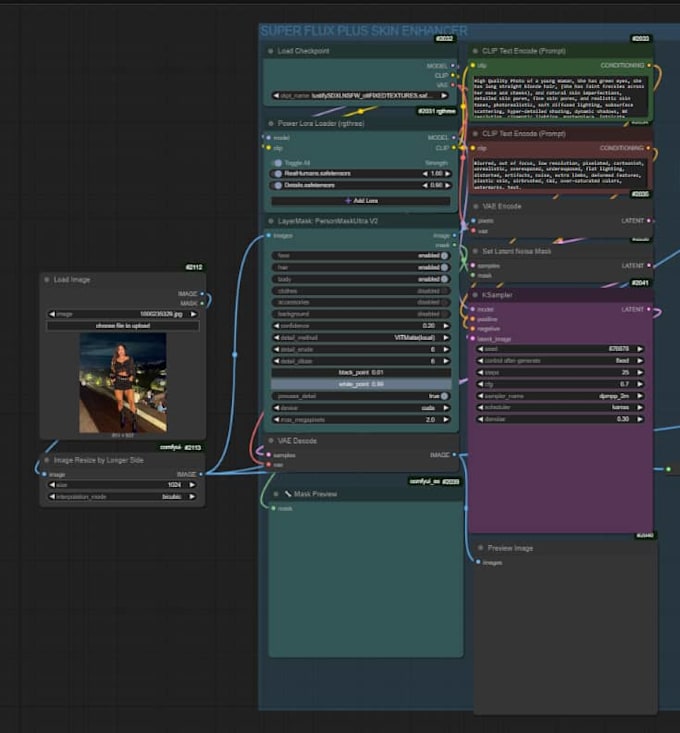This screenshot has width=680, height=733.
Task: Click the MASK output socket on Load Image
Action: (x=202, y=303)
